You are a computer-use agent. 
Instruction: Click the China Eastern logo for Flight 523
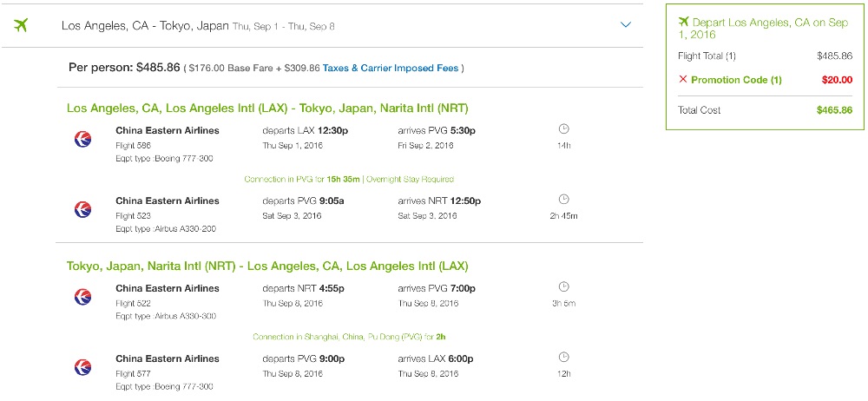tap(83, 208)
